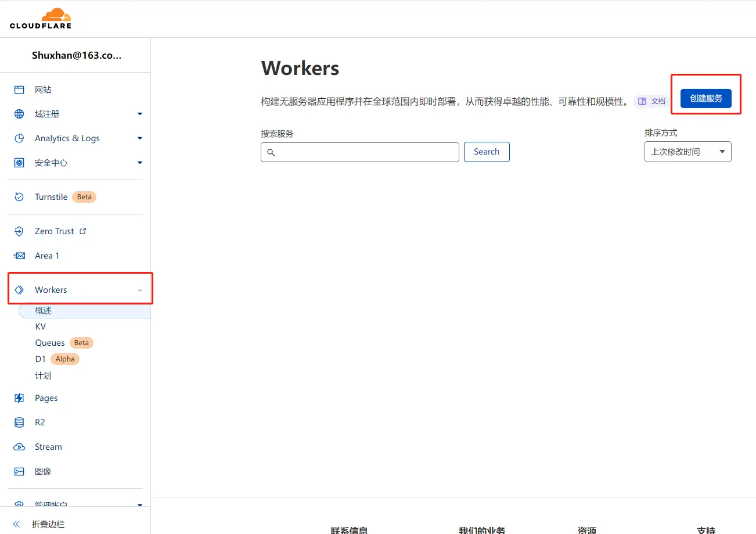The height and width of the screenshot is (534, 756).
Task: Open the 文档 documentation link
Action: [651, 101]
